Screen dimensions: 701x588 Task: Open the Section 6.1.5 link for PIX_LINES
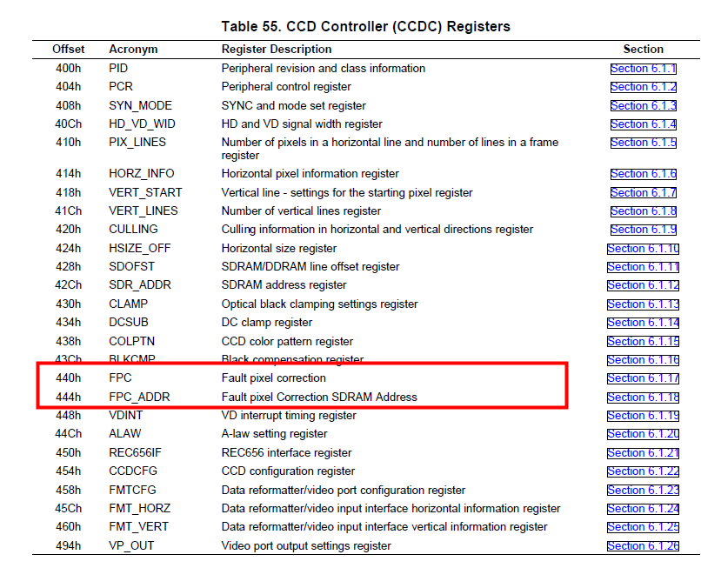pos(643,143)
